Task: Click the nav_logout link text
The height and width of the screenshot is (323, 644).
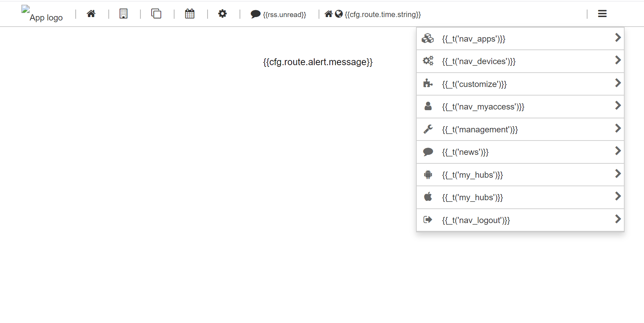Action: point(476,220)
